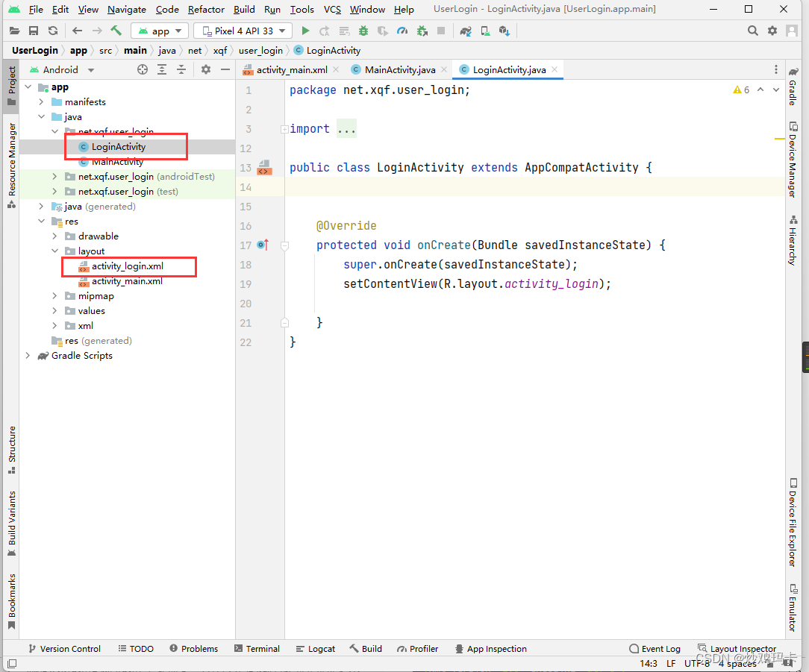809x672 pixels.
Task: Expand the Gradle Scripts node
Action: click(28, 356)
